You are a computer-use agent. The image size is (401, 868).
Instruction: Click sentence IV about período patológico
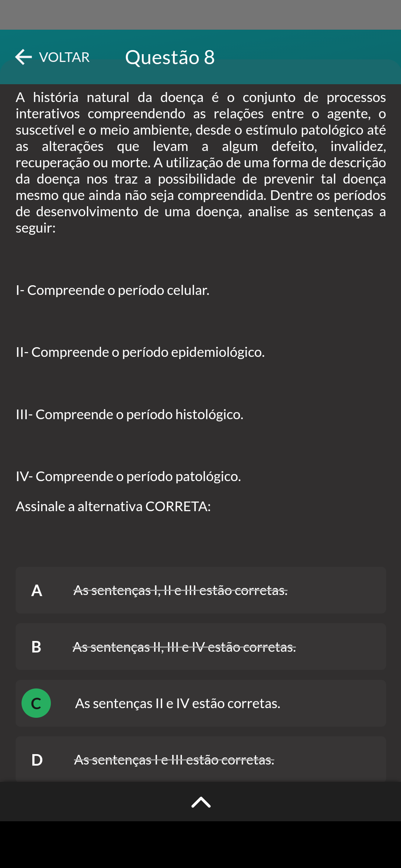coord(128,476)
